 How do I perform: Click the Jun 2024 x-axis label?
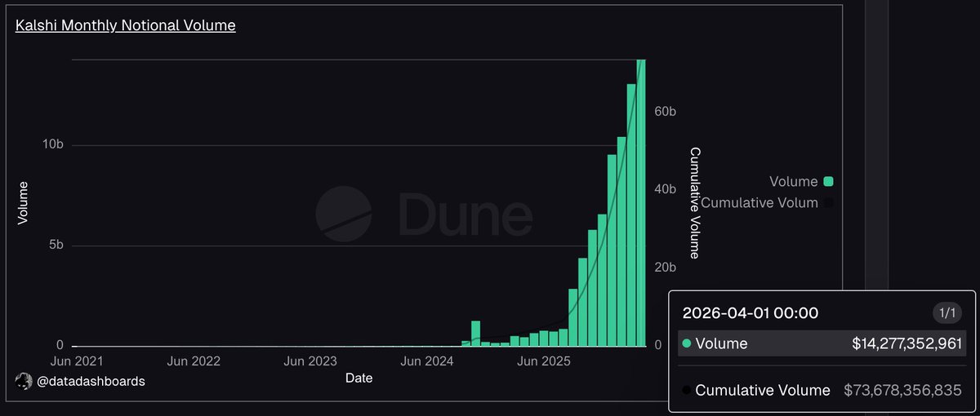427,360
